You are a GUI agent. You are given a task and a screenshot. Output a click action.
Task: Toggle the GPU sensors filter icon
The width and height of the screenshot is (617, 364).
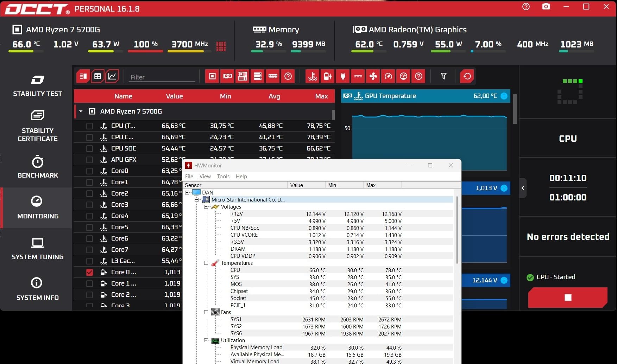[228, 76]
